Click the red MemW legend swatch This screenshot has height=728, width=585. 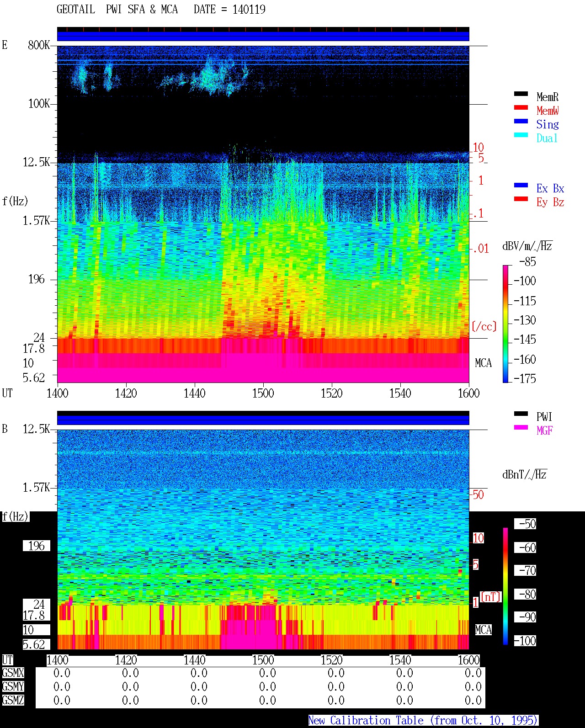coord(521,107)
